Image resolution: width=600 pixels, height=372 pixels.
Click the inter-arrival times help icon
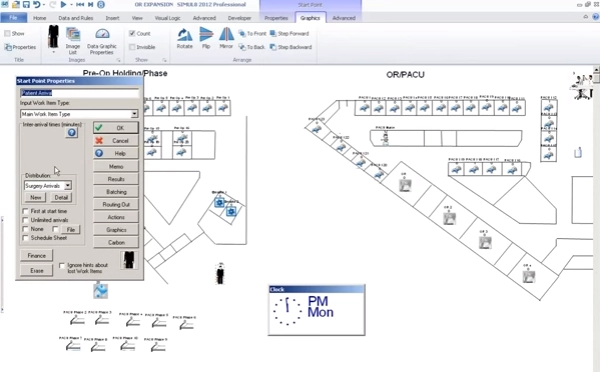(72, 133)
